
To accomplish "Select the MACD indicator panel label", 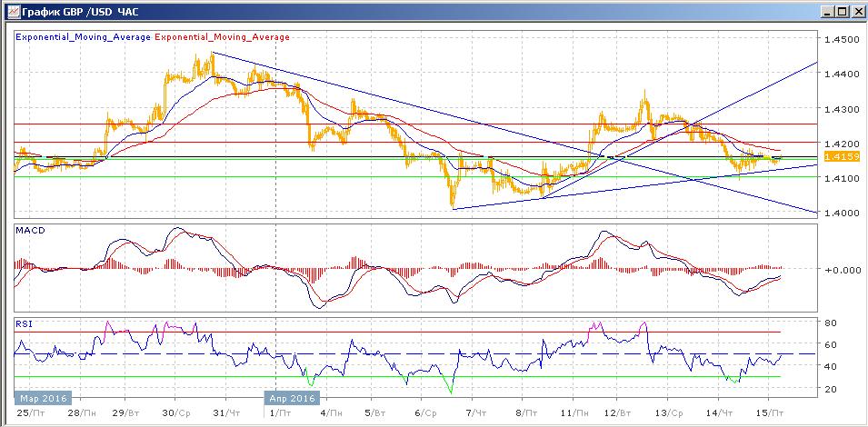I will (30, 232).
